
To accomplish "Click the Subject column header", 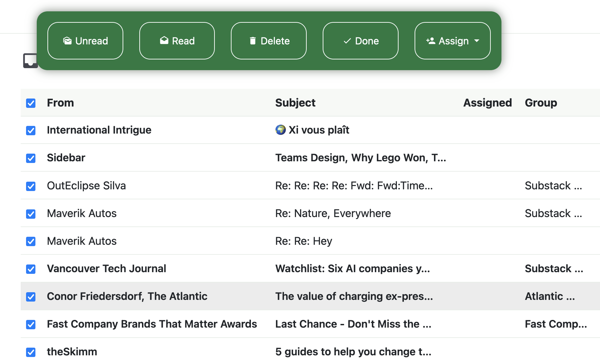I will tap(295, 103).
